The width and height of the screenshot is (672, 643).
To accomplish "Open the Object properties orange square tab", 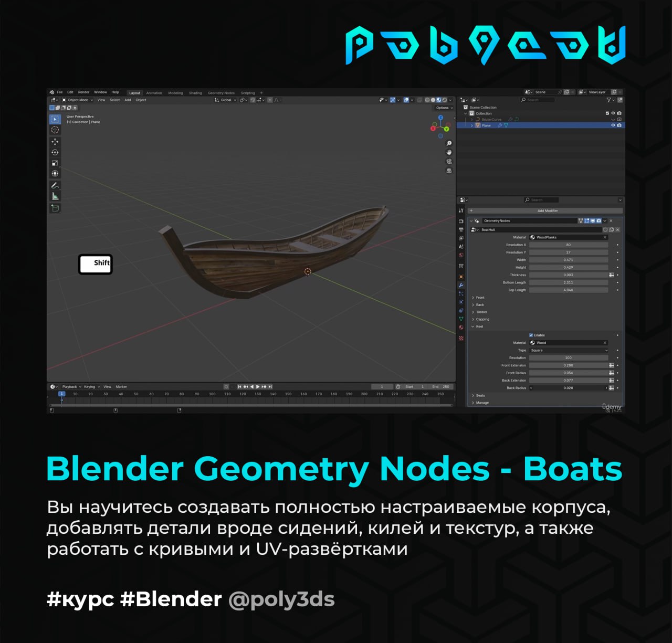I will pos(461,277).
